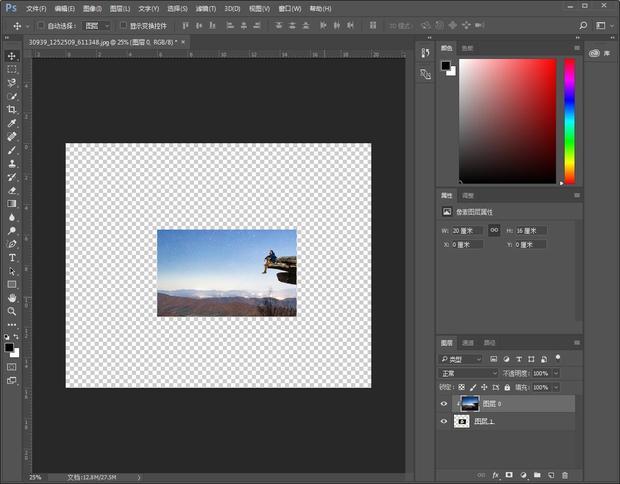
Task: Open the Color panel flyout menu
Action: 577,48
